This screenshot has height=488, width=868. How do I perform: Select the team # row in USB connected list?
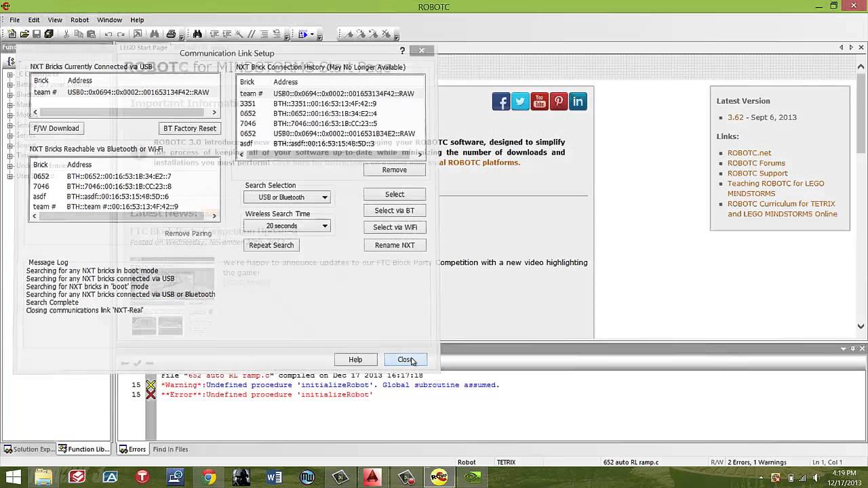point(123,92)
